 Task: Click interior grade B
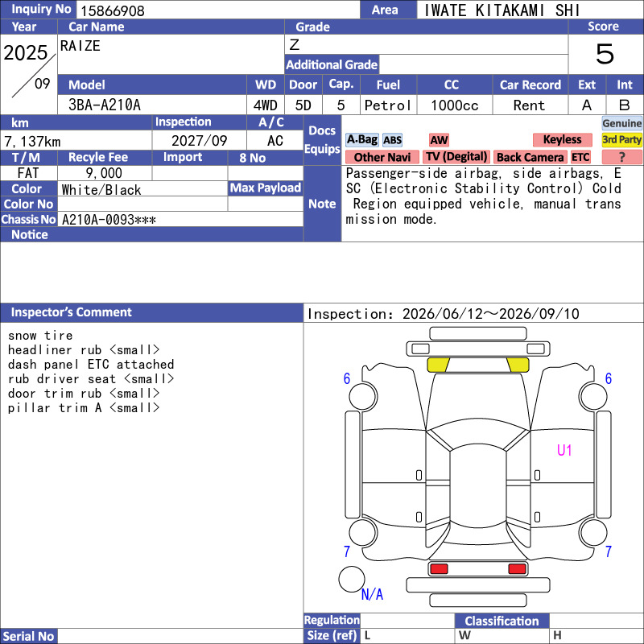pos(625,105)
